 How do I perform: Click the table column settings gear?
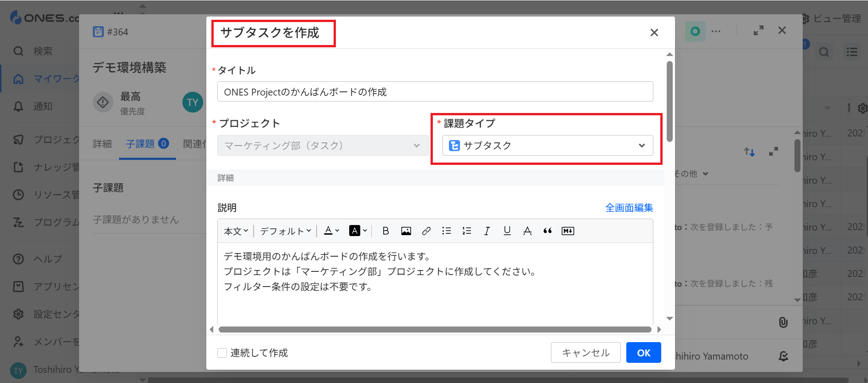[x=862, y=108]
